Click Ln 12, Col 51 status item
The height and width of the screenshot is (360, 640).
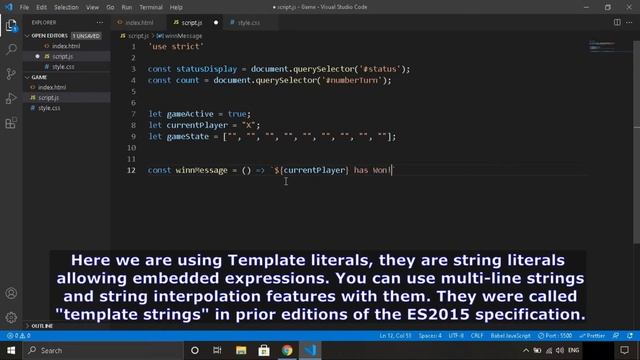pyautogui.click(x=395, y=336)
